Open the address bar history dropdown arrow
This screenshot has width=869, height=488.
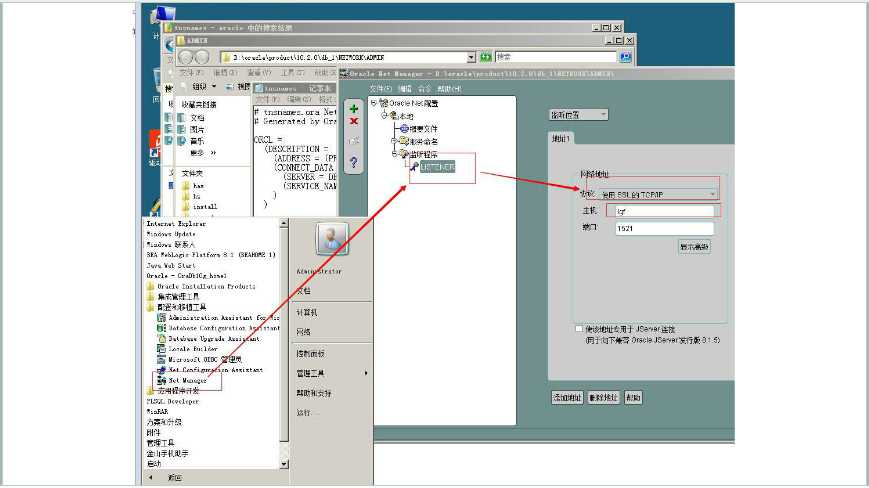(x=471, y=57)
